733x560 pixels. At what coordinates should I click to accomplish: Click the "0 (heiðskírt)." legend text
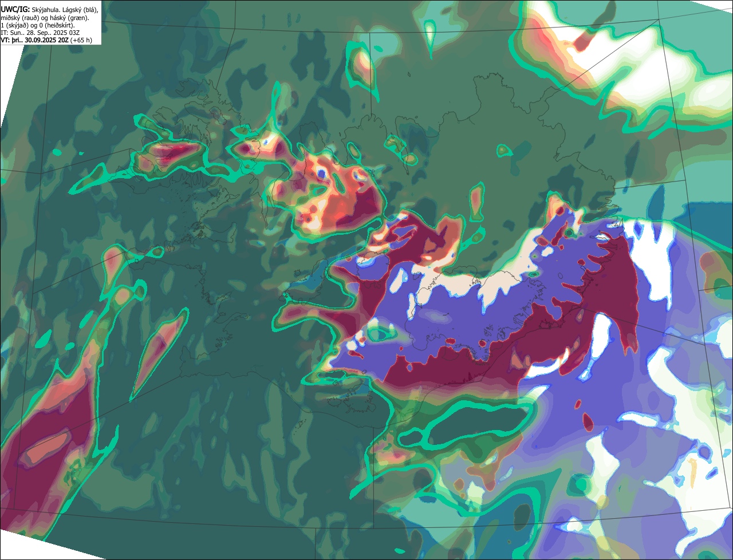pyautogui.click(x=57, y=26)
